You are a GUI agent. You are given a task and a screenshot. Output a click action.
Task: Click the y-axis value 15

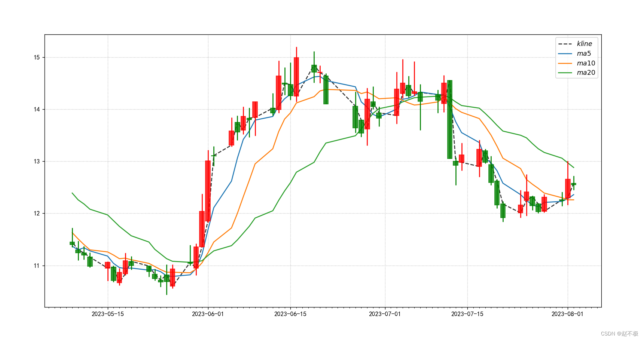[x=37, y=58]
